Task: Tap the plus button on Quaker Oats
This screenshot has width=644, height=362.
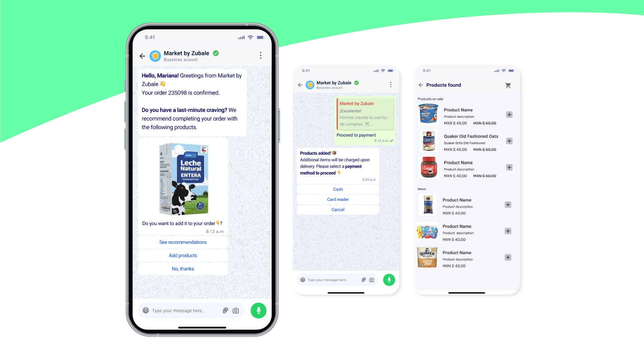Action: [508, 140]
